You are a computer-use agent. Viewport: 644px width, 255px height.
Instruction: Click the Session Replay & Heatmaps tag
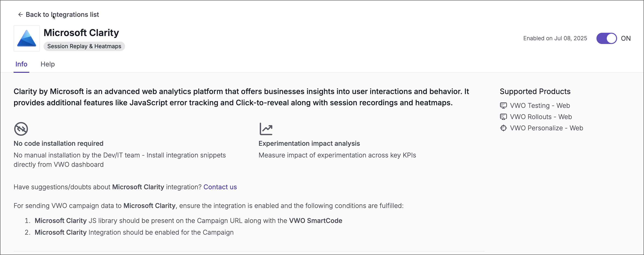click(84, 46)
